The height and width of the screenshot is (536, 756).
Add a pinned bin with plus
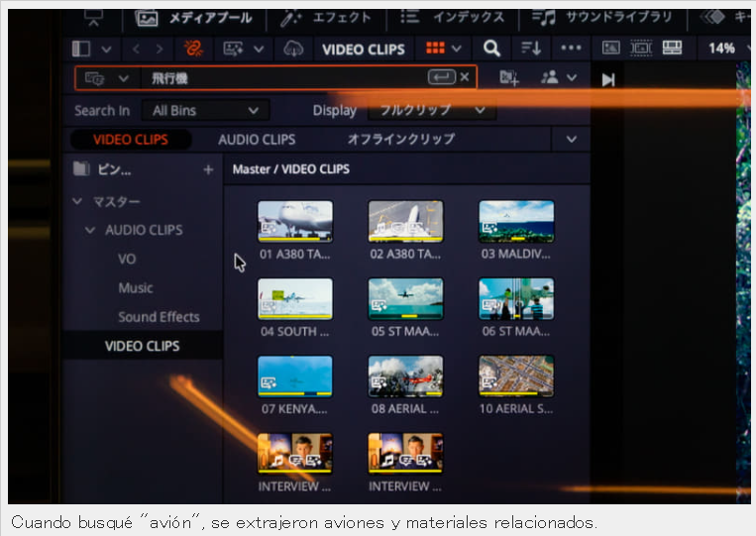click(208, 169)
